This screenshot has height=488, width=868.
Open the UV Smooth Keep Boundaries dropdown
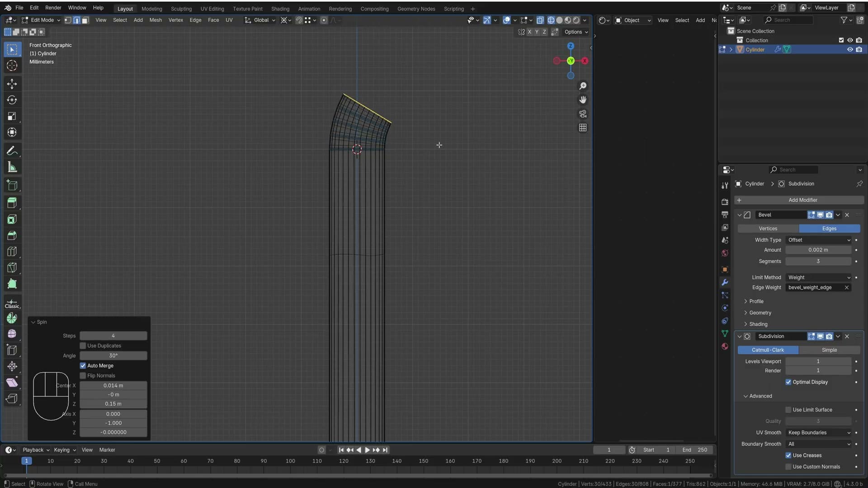[819, 432]
